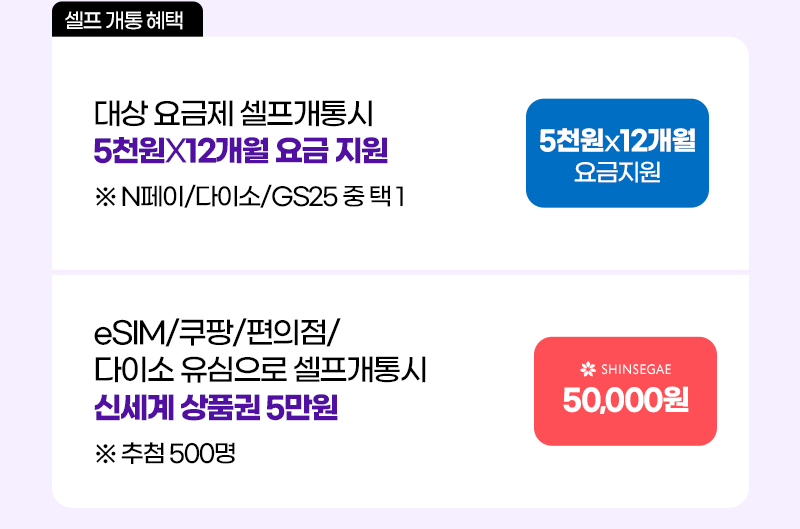Click the 50,000원 amount in red badge
Viewport: 800px width, 529px height.
(x=626, y=400)
